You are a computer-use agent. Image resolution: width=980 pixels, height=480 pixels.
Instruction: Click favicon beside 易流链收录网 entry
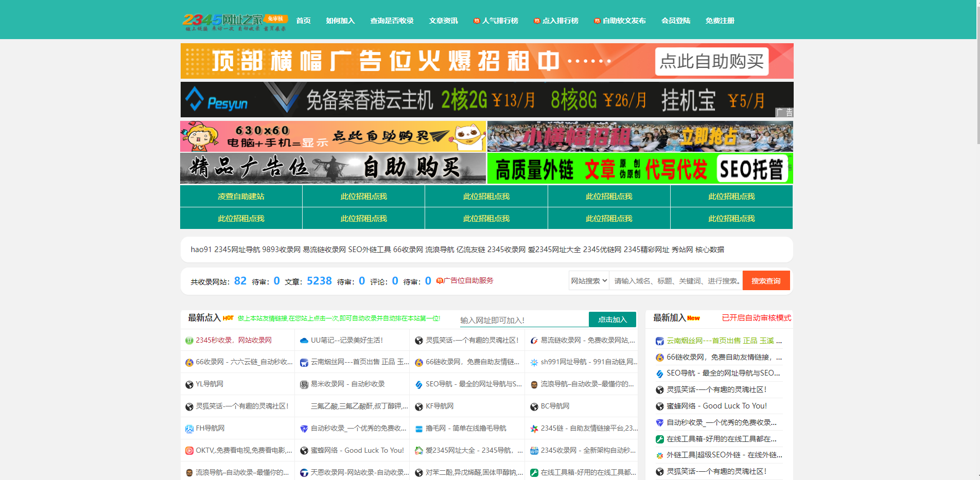pyautogui.click(x=534, y=341)
